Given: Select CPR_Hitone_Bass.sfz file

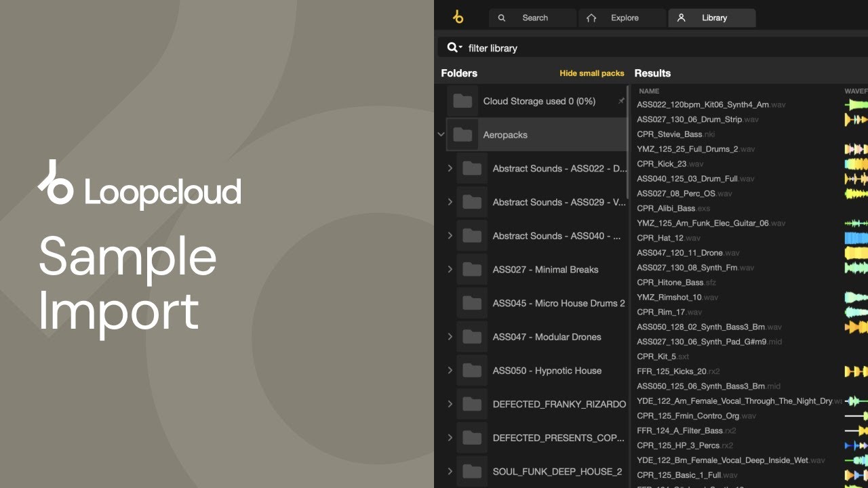Looking at the screenshot, I should [677, 283].
